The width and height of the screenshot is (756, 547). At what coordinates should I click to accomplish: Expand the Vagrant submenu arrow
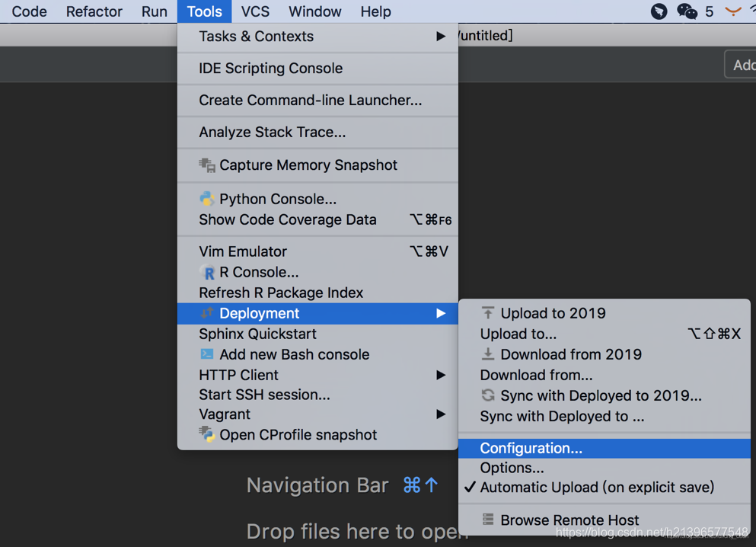click(441, 414)
